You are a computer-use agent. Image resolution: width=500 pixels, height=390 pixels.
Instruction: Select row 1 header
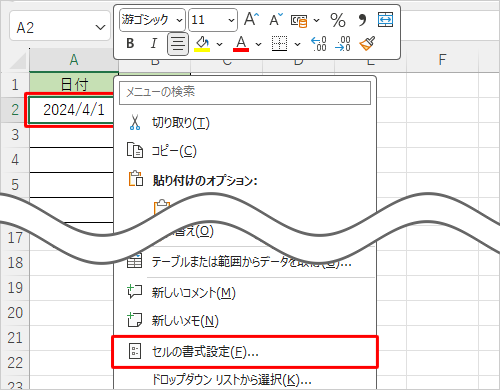(x=15, y=85)
